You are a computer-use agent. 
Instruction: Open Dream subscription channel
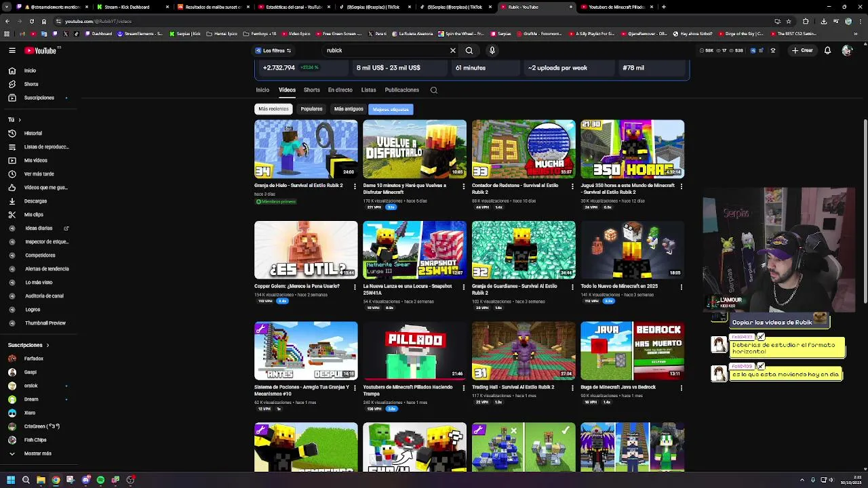[x=31, y=399]
